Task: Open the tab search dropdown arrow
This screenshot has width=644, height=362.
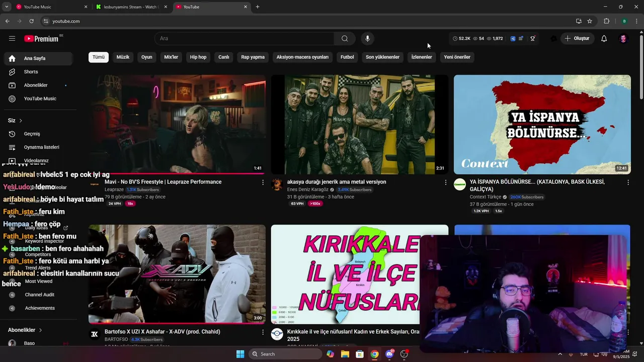Action: pos(7,7)
